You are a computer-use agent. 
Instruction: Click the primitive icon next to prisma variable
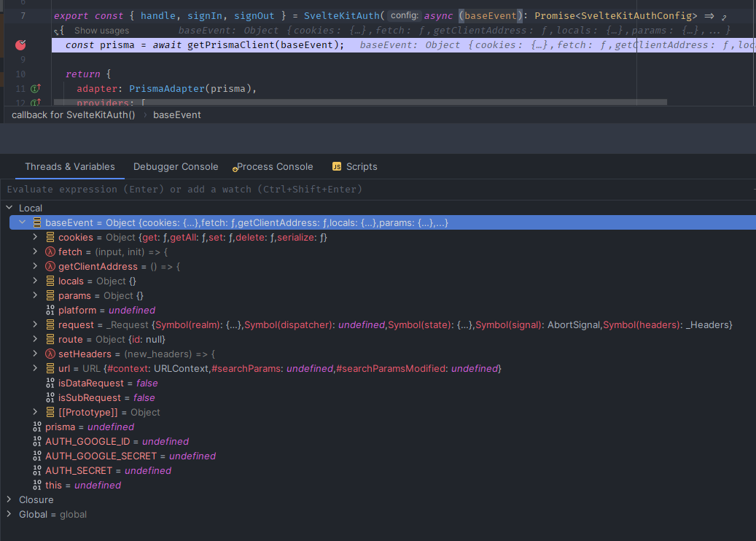(37, 427)
